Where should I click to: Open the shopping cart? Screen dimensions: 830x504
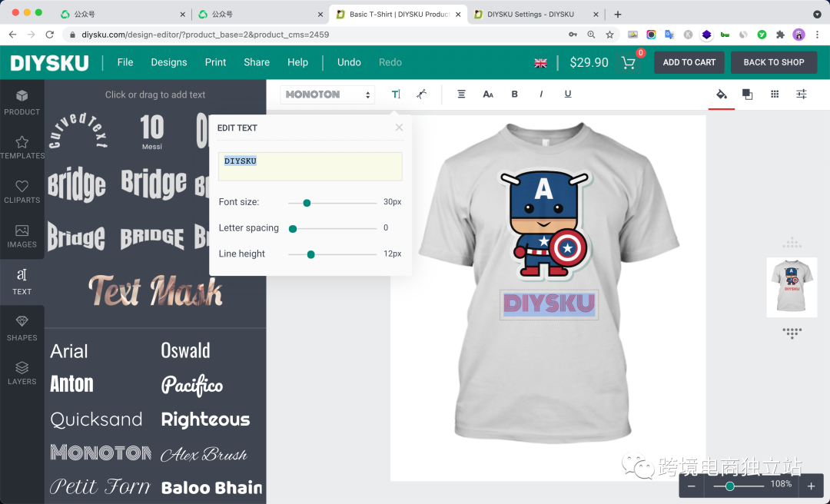629,62
